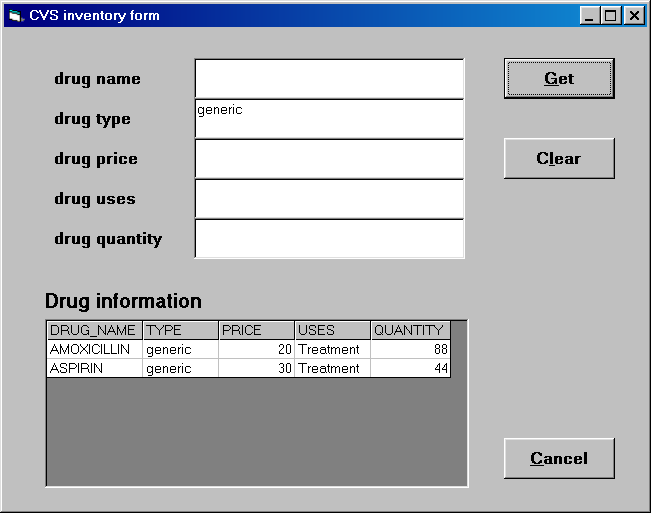Close the CVS inventory form window
651x513 pixels.
[634, 16]
